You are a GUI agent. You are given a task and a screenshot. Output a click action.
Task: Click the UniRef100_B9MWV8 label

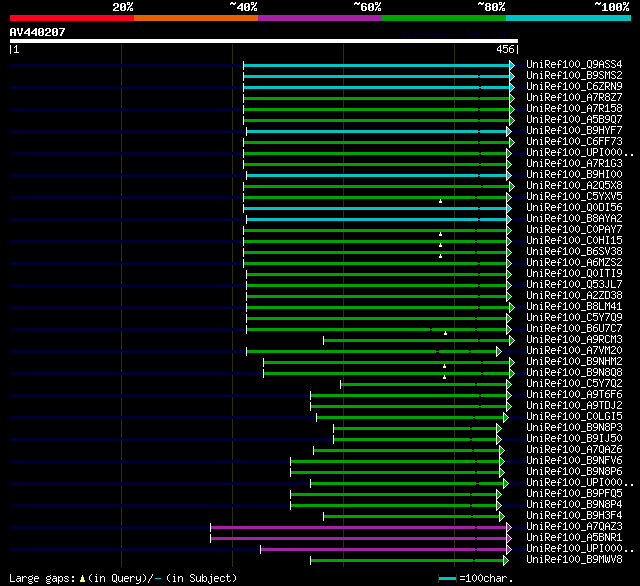coord(574,560)
